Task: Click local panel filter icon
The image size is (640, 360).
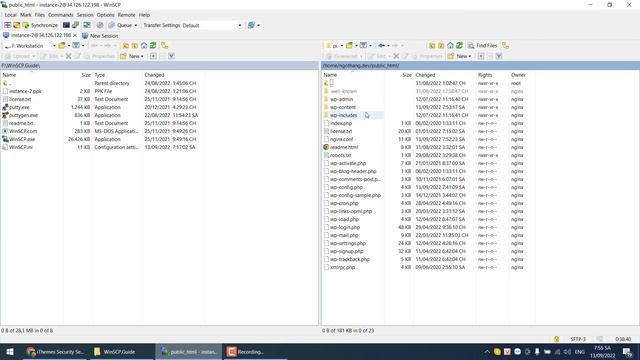Action: coord(76,46)
